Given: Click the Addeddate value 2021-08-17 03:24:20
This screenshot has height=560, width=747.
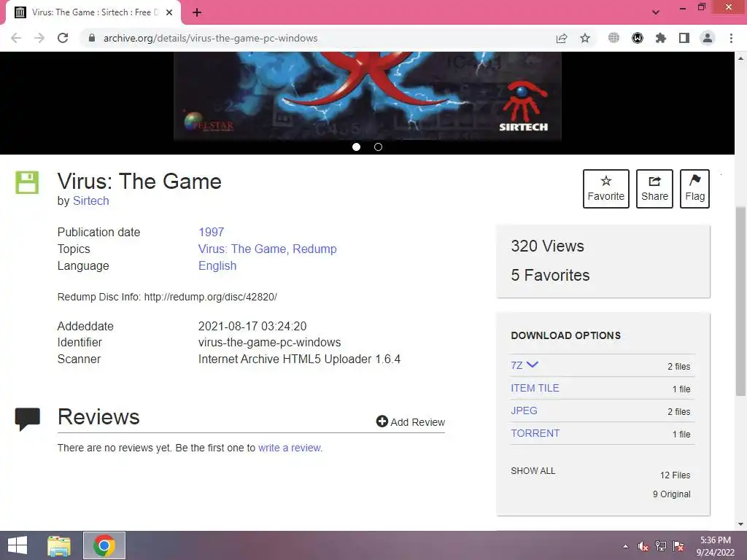Looking at the screenshot, I should click(252, 326).
